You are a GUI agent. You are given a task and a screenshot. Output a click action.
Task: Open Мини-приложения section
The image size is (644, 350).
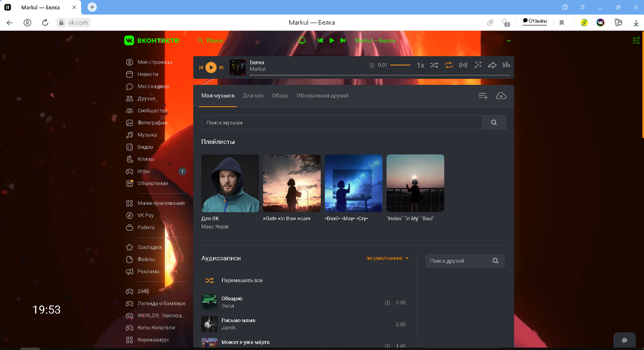155,203
